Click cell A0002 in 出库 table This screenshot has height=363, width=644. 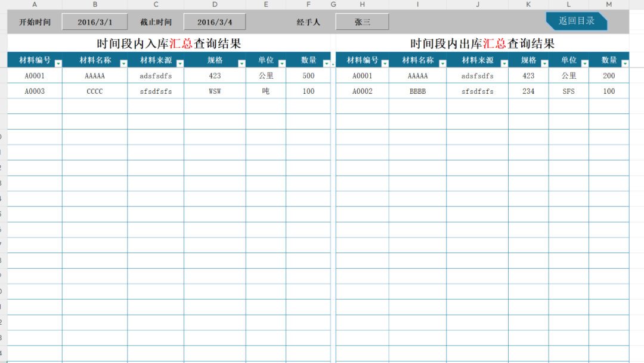point(363,91)
